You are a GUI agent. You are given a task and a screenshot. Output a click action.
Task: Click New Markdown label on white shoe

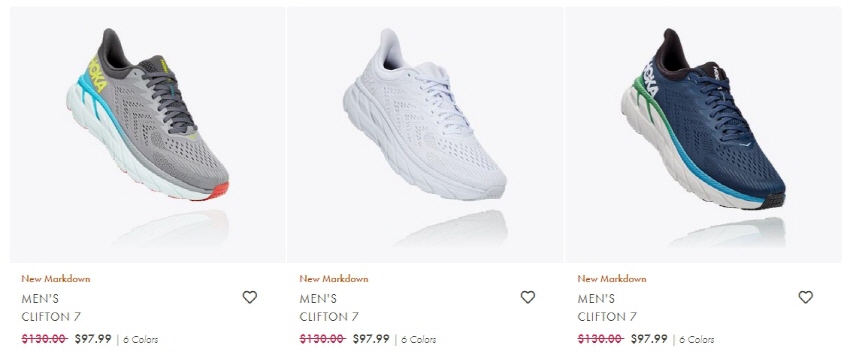click(x=334, y=279)
